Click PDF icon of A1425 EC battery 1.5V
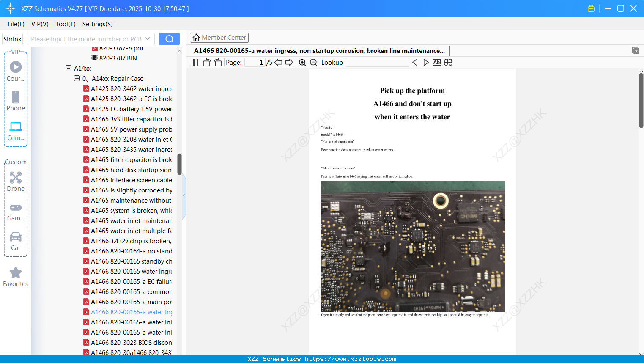Screen dimensions: 644x363 coord(86,109)
